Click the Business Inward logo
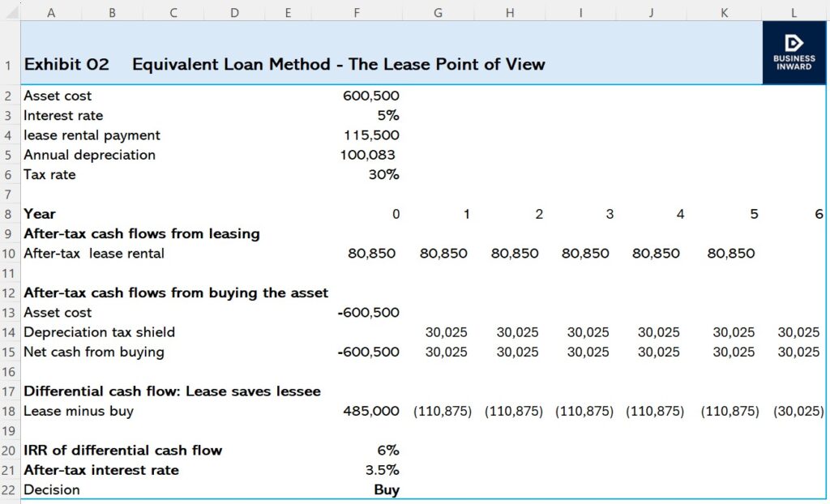The width and height of the screenshot is (830, 504). pyautogui.click(x=794, y=53)
